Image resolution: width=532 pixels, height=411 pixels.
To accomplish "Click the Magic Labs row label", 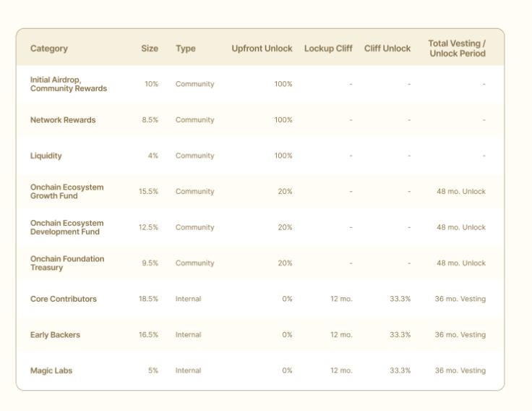I will tap(51, 370).
